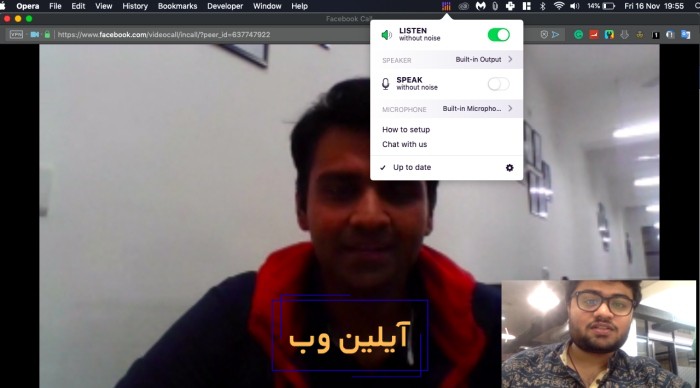Click the Up to date status
The height and width of the screenshot is (388, 700).
coord(412,167)
